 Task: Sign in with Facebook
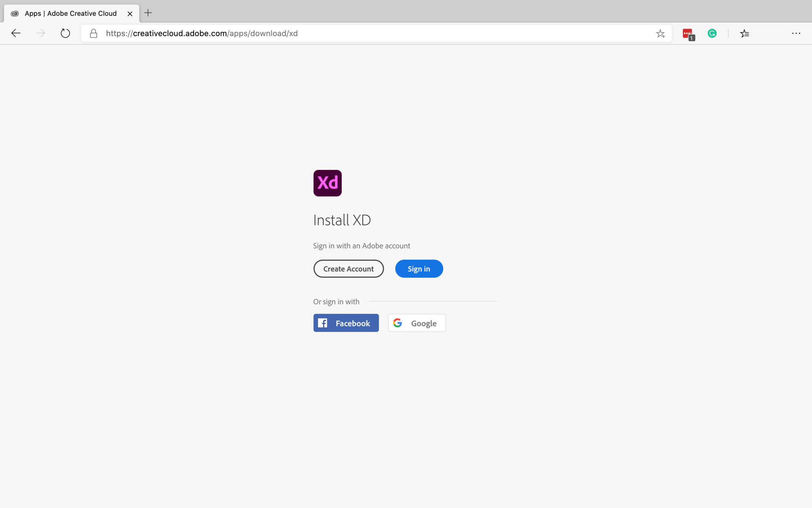pyautogui.click(x=346, y=323)
